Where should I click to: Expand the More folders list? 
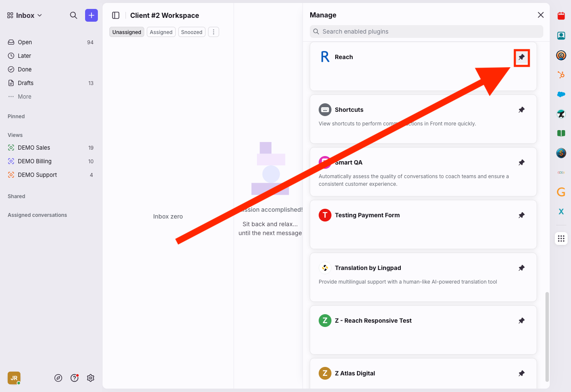coord(24,97)
